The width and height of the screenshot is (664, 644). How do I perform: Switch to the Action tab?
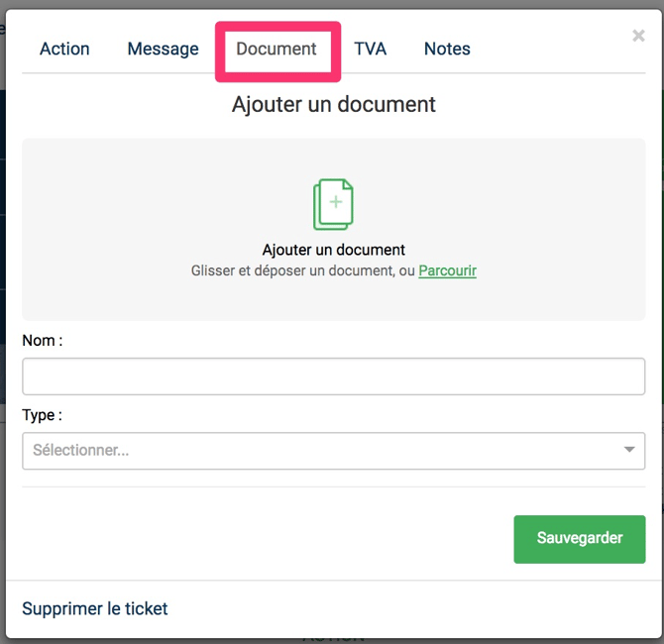pyautogui.click(x=64, y=49)
